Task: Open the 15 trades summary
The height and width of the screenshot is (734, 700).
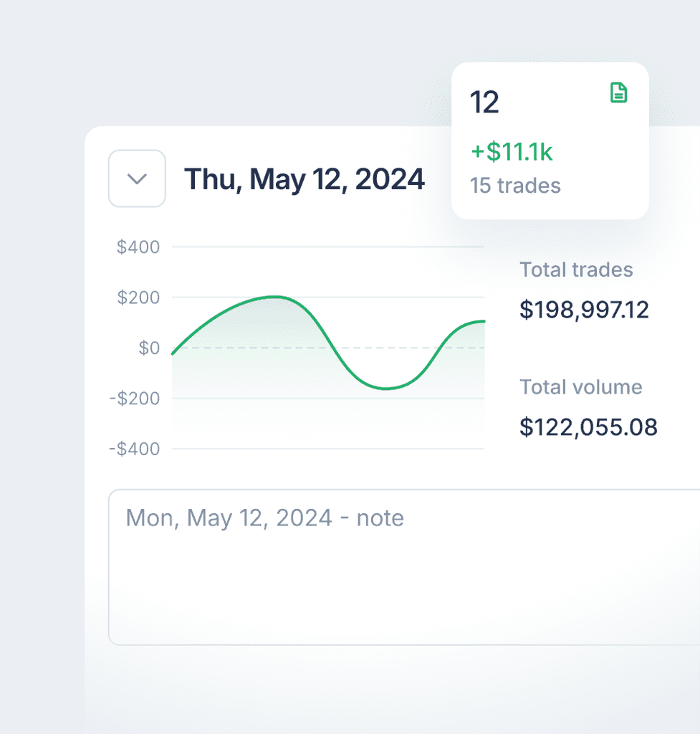Action: [x=515, y=186]
